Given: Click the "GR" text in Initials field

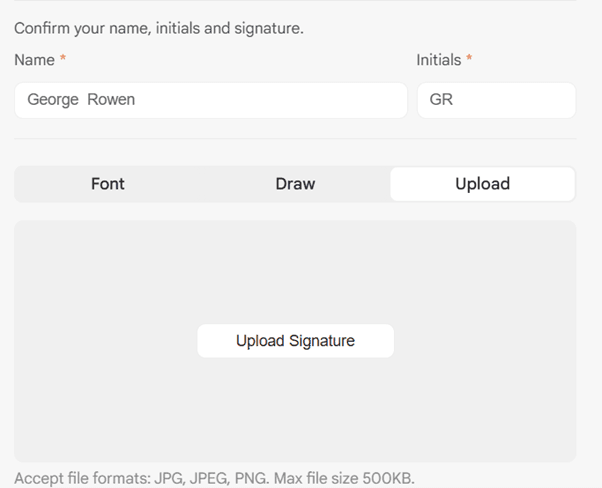Looking at the screenshot, I should click(x=441, y=100).
